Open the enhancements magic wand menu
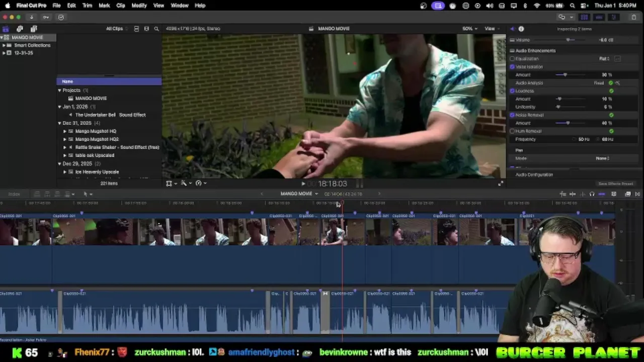This screenshot has height=362, width=644. coord(186,184)
